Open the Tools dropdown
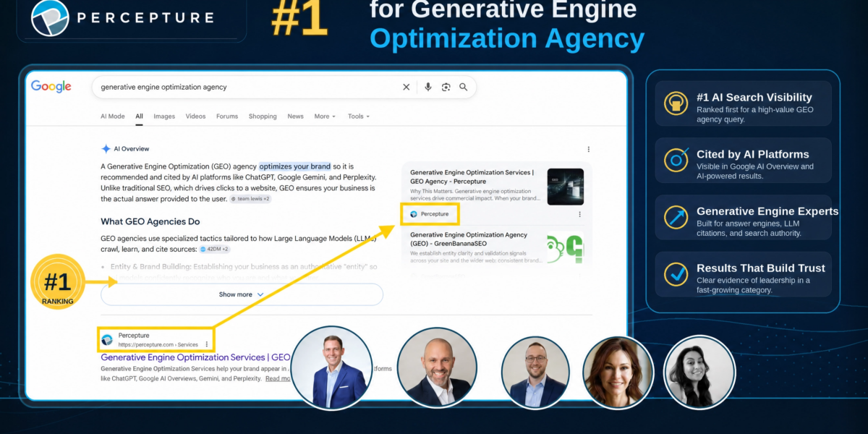 358,116
